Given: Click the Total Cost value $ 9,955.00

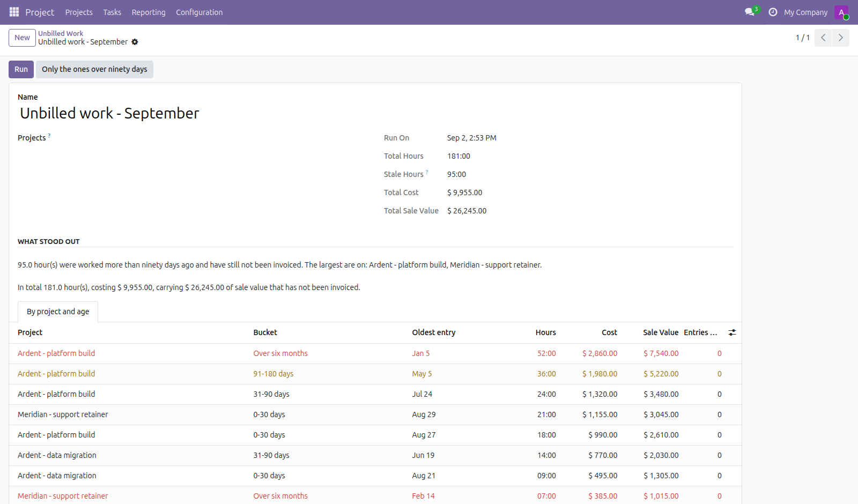Looking at the screenshot, I should (464, 192).
